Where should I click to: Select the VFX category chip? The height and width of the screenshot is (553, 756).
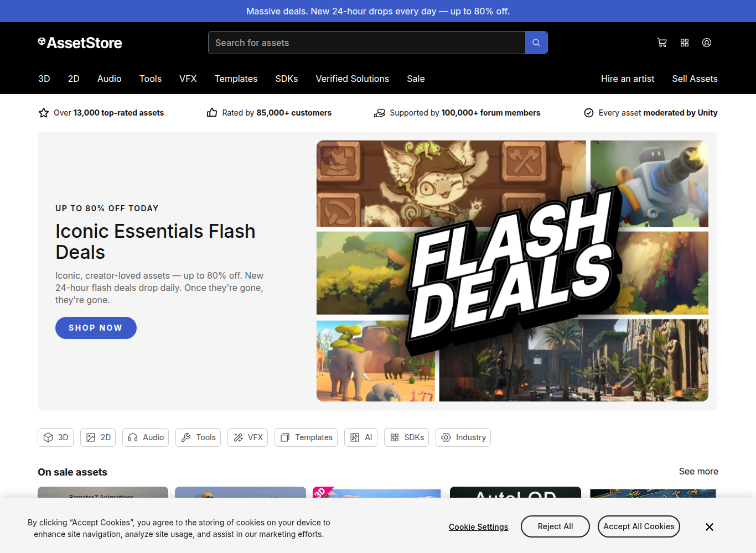248,437
